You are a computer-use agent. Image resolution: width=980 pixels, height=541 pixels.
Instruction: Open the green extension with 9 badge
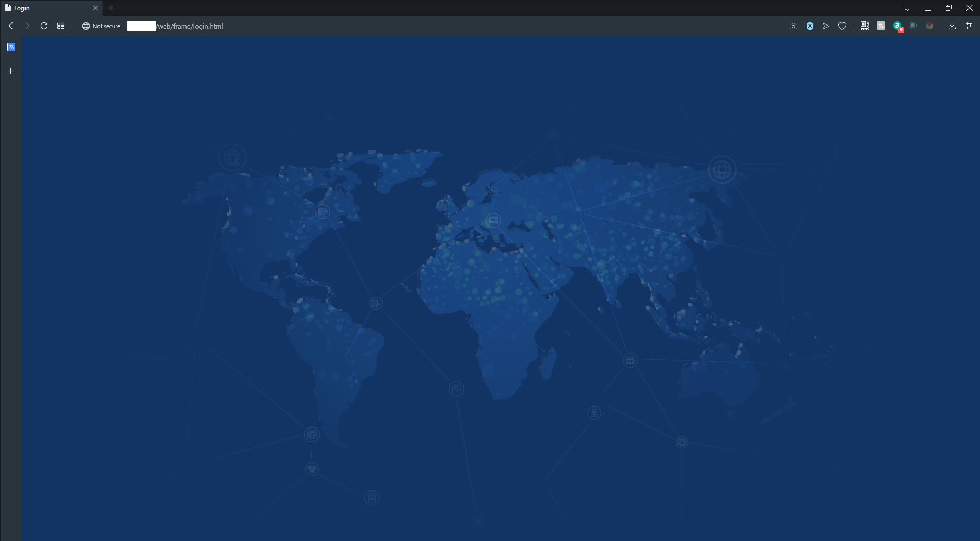[897, 26]
